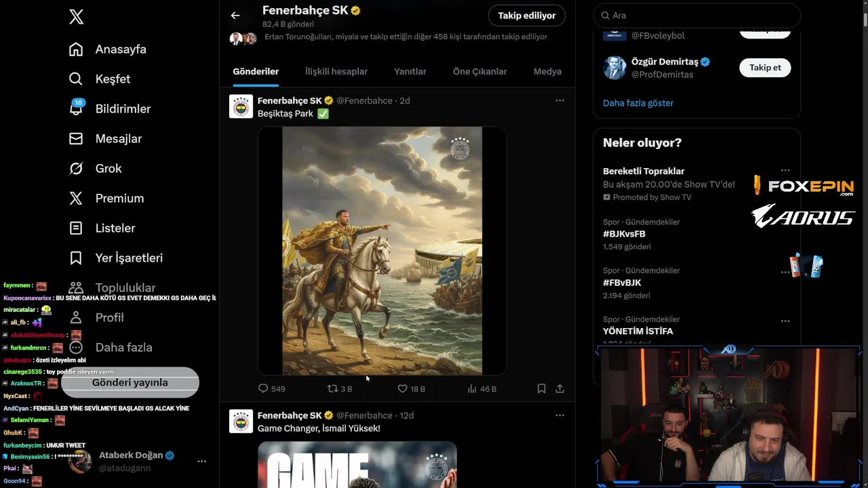Screen dimensions: 868x488
Task: Select the 82,4 B gönderi count
Action: 288,24
